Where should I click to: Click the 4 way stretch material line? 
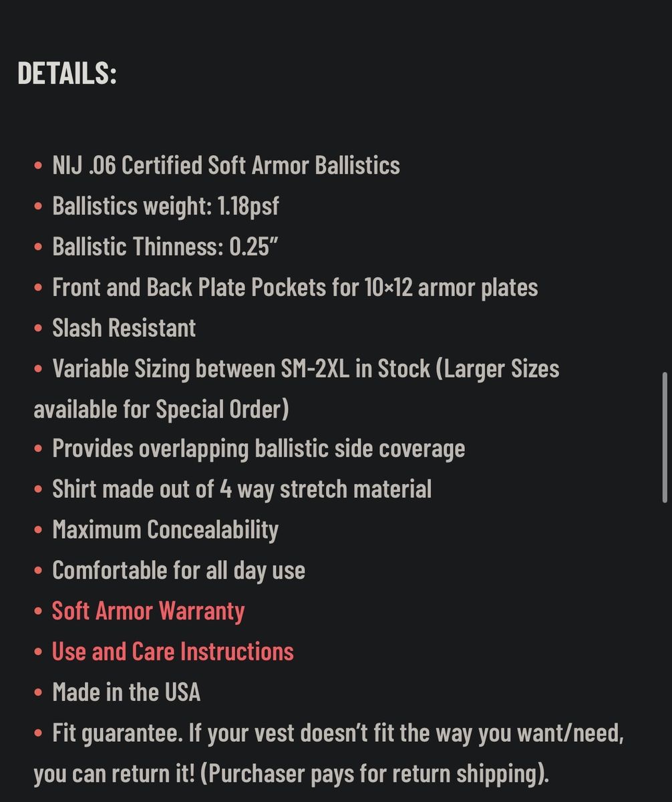[x=242, y=489]
